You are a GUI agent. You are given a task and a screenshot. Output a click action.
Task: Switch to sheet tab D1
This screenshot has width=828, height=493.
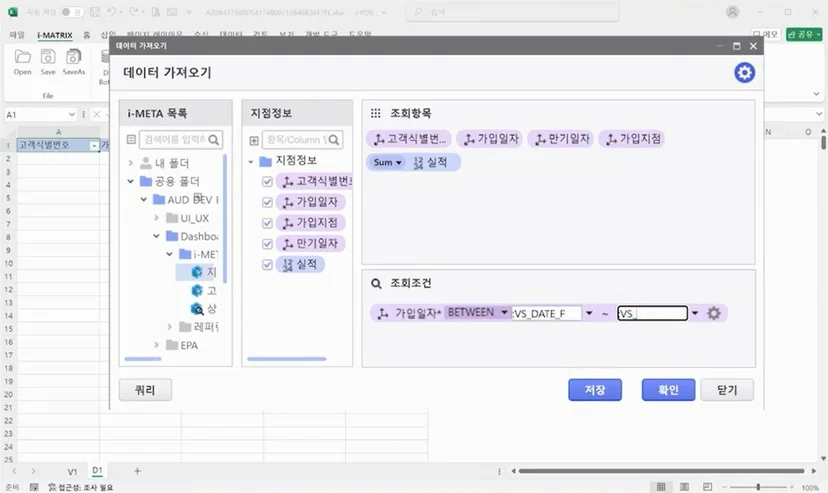pos(97,470)
